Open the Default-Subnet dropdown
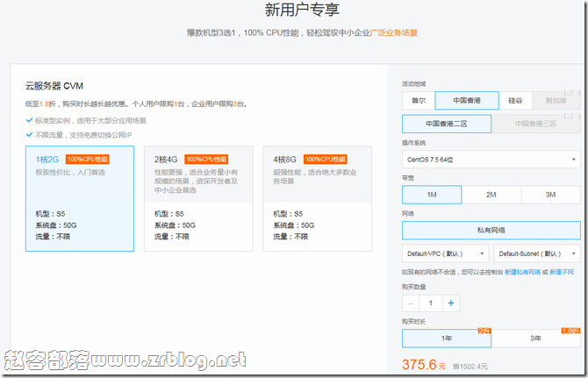Image resolution: width=588 pixels, height=378 pixels. point(537,253)
